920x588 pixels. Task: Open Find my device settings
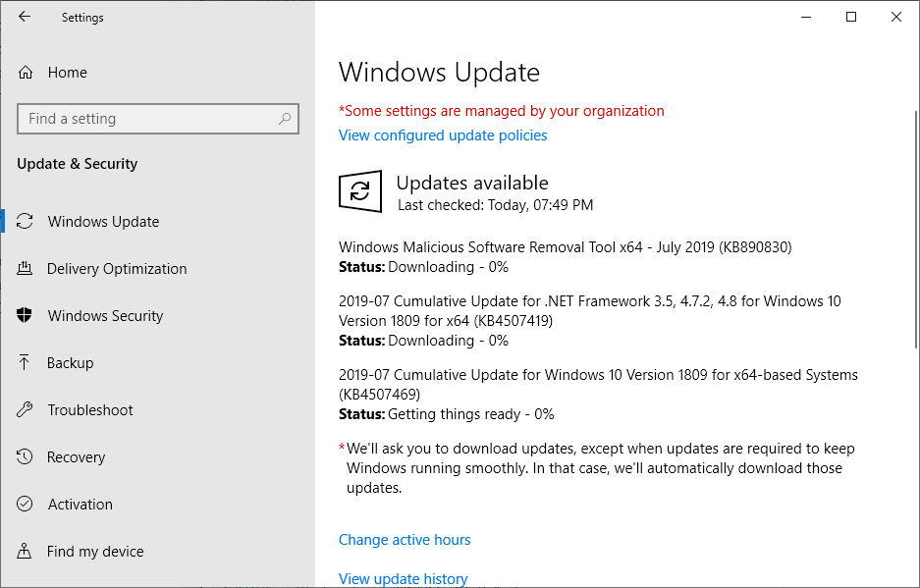click(x=95, y=551)
